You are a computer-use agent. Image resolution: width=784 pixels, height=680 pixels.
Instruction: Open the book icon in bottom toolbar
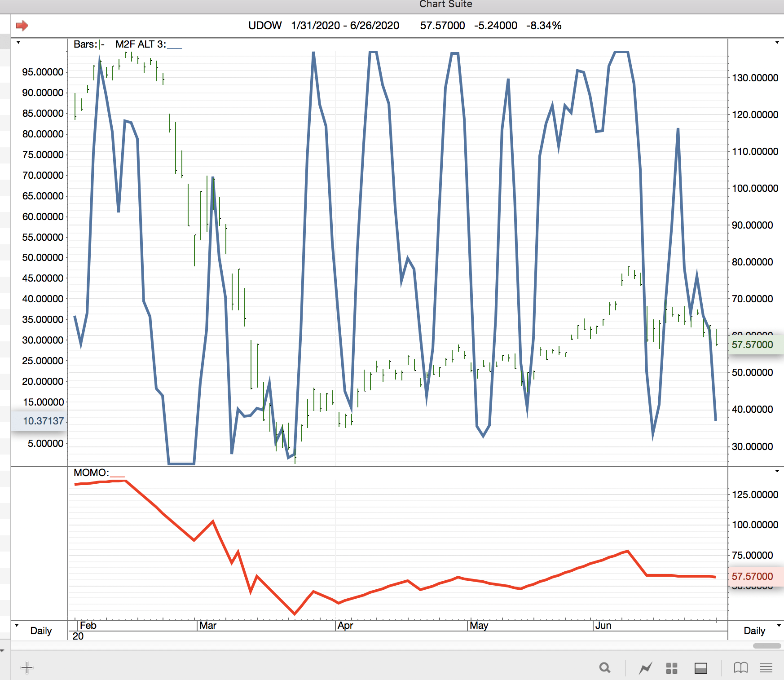tap(740, 668)
